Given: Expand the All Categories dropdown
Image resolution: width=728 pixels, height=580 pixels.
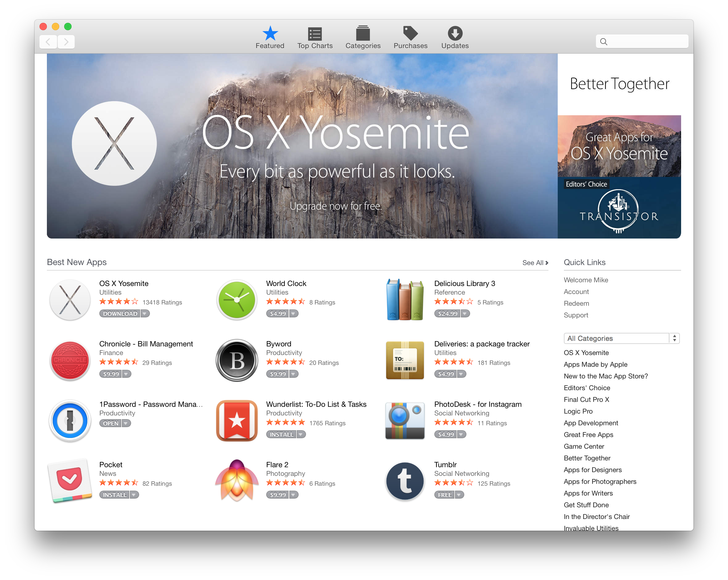Looking at the screenshot, I should click(621, 338).
